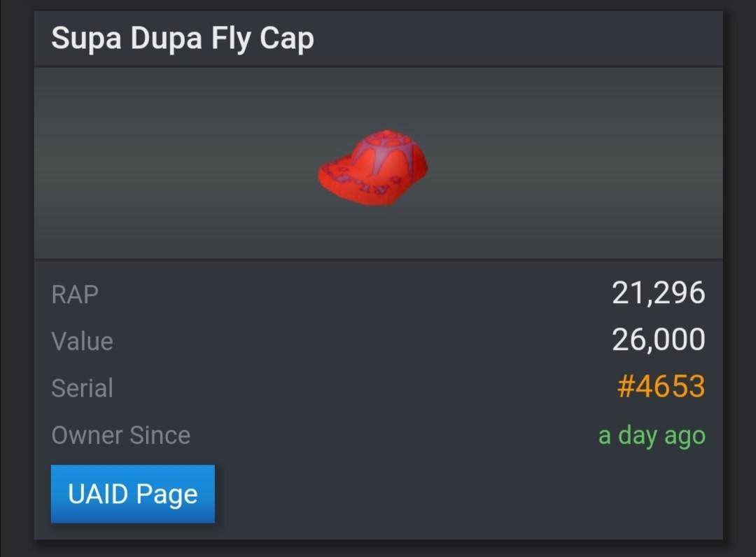Image resolution: width=756 pixels, height=557 pixels.
Task: Select the item statistics panel
Action: pos(378,364)
